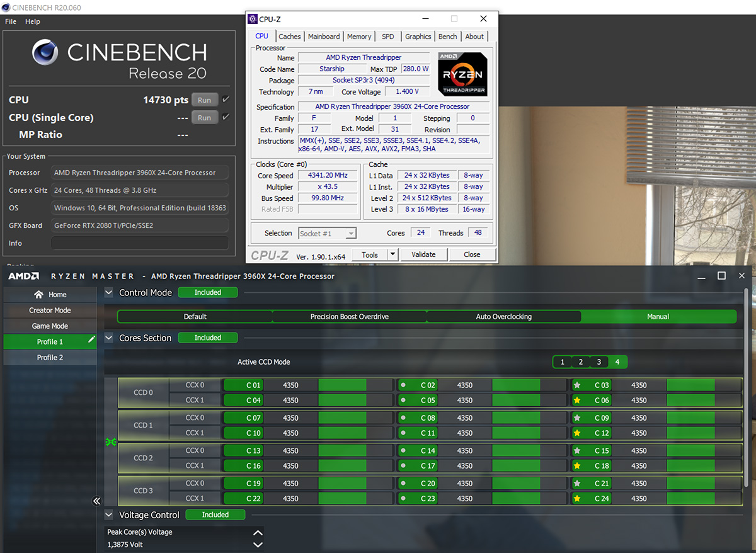This screenshot has width=756, height=553.
Task: Toggle the checkbox beside the CPU Run button
Action: tap(226, 100)
